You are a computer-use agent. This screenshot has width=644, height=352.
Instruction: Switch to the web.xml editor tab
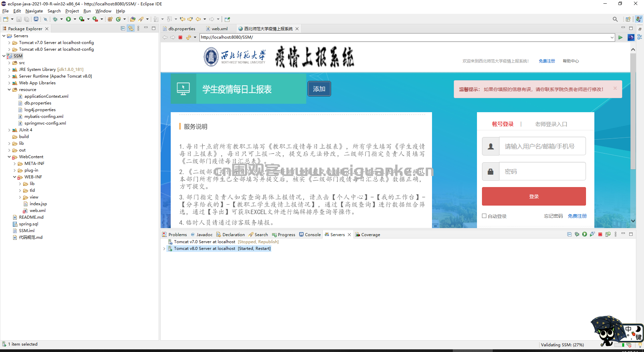[219, 29]
